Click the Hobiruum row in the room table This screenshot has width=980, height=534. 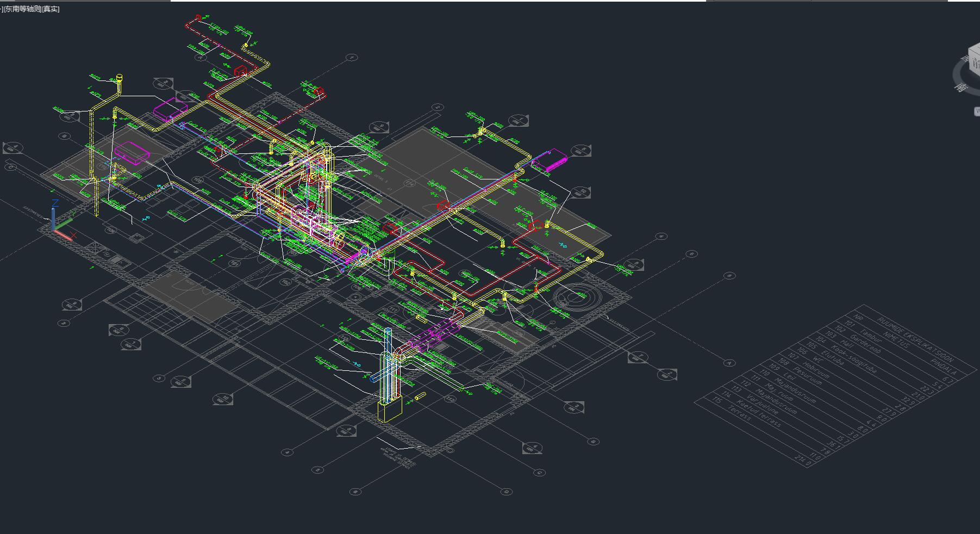click(815, 369)
